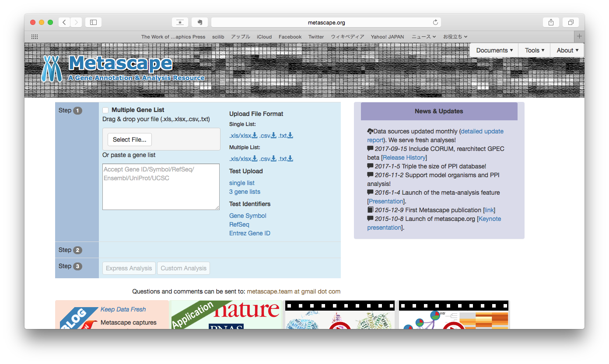Open the first publication link
Viewport: 609px width, 364px height.
coord(489,210)
